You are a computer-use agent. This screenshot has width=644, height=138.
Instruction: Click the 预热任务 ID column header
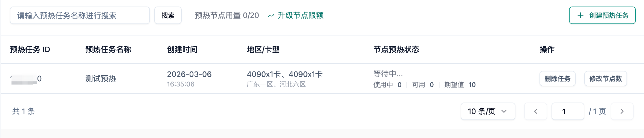coord(30,49)
